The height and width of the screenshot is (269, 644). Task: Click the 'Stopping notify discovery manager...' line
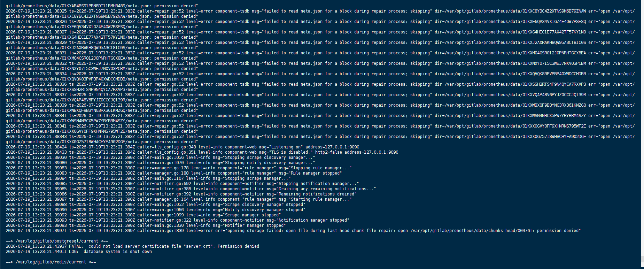161,163
